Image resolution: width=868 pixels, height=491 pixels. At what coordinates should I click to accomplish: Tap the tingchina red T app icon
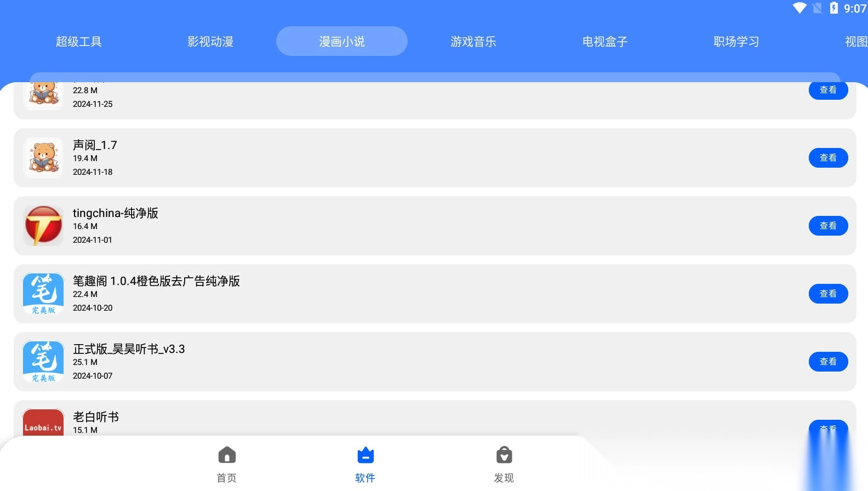pos(43,226)
